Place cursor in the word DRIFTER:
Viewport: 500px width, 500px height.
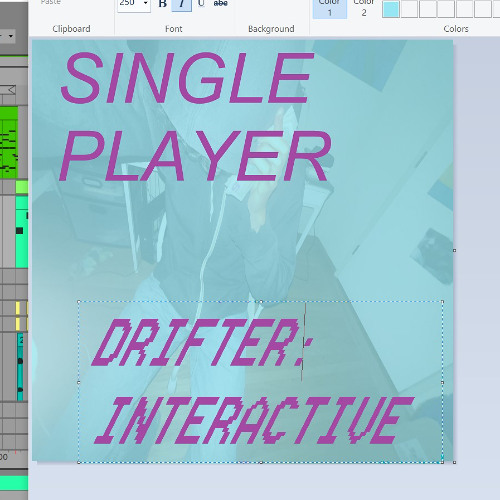point(203,342)
